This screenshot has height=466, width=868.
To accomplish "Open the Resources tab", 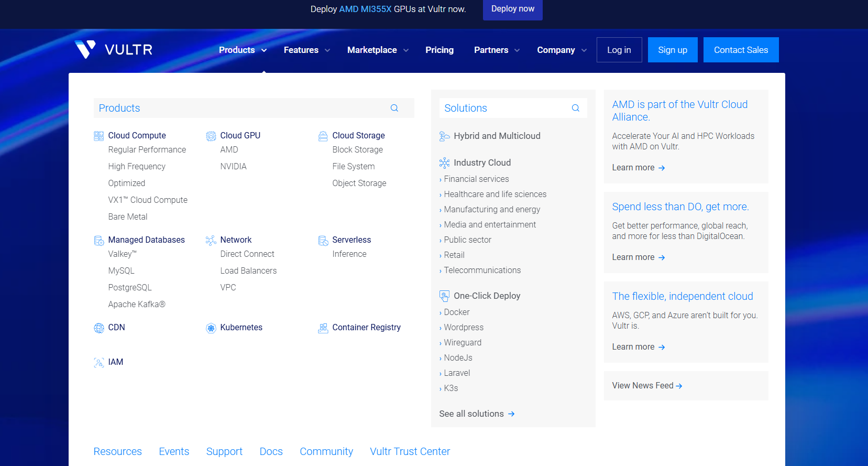I will click(x=118, y=451).
